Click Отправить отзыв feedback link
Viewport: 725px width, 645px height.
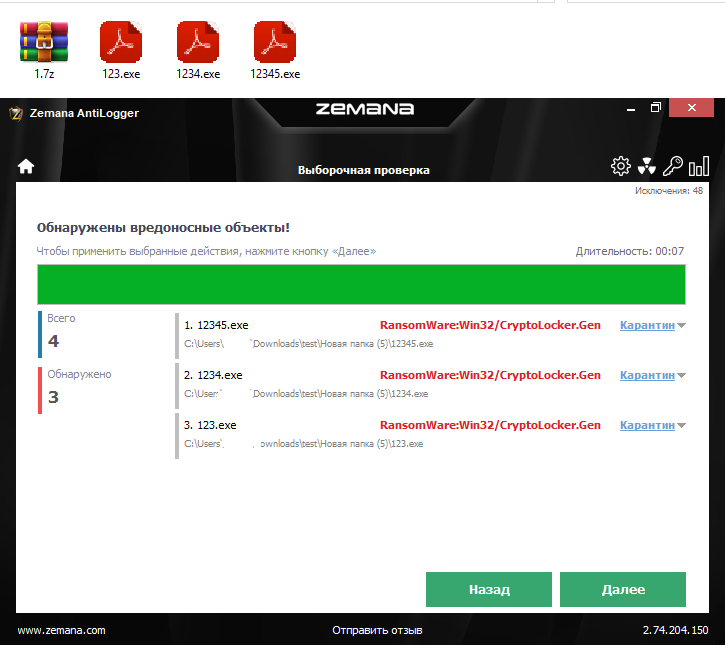377,630
